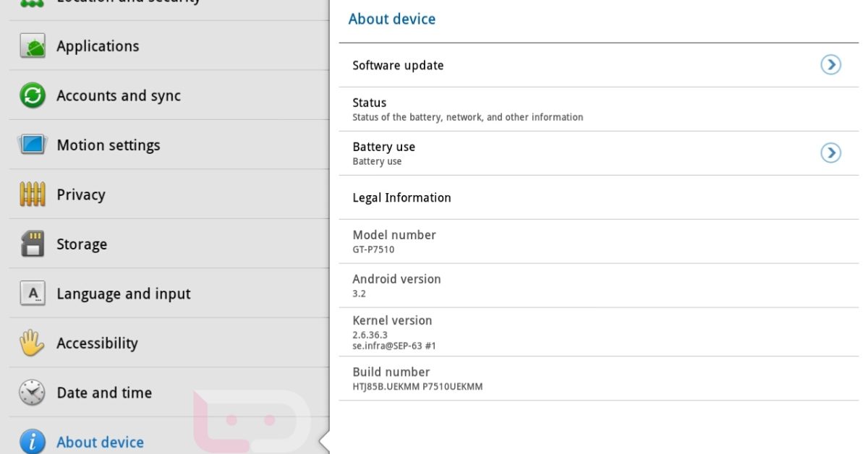This screenshot has width=868, height=454.
Task: Tap the Date and time clock icon
Action: click(x=33, y=393)
